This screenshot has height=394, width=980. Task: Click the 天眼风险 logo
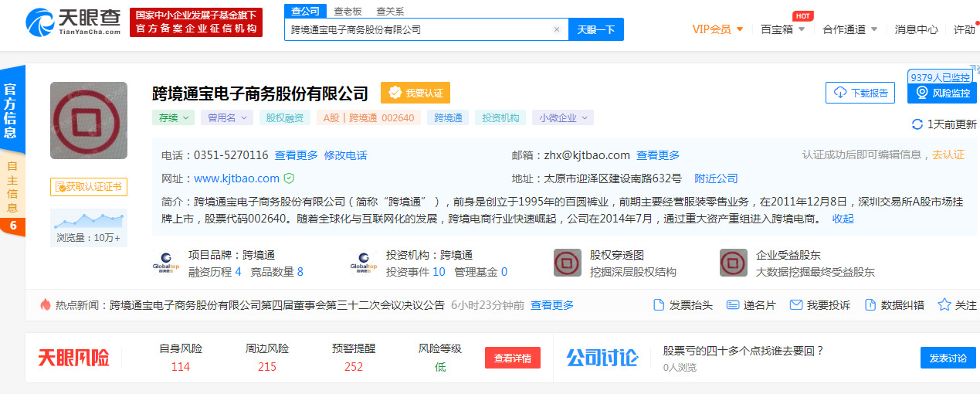point(73,358)
